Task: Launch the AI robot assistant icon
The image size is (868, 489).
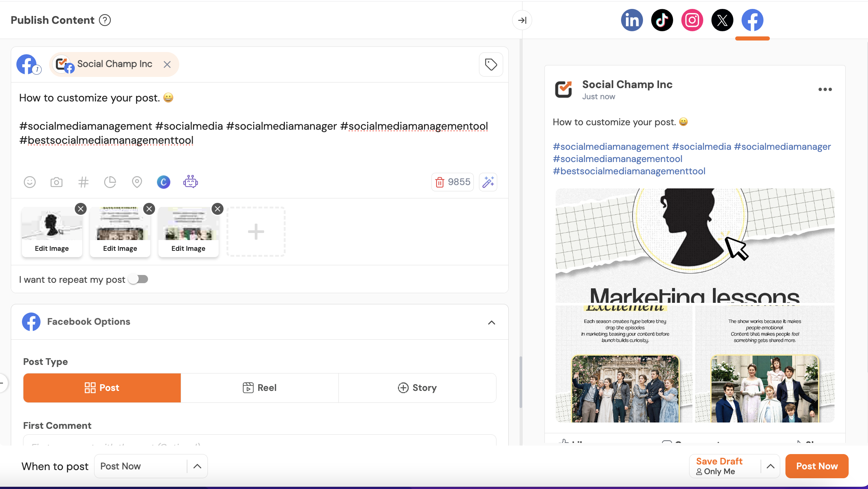Action: 190,182
